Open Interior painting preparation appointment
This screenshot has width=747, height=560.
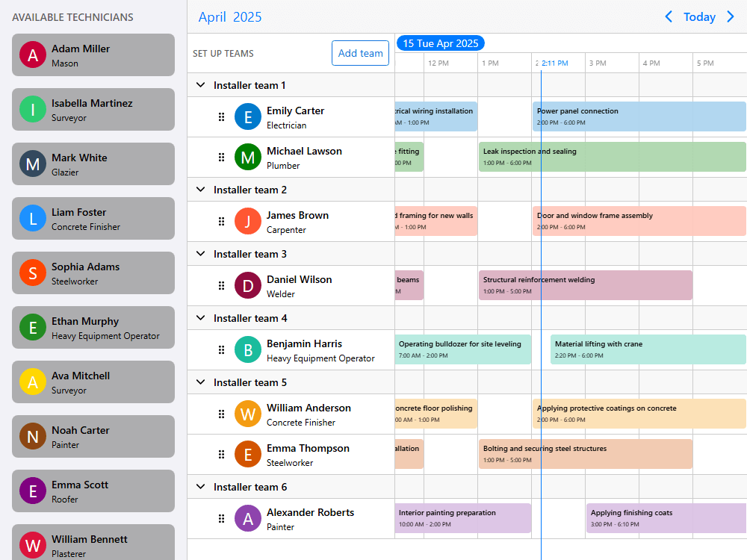463,519
